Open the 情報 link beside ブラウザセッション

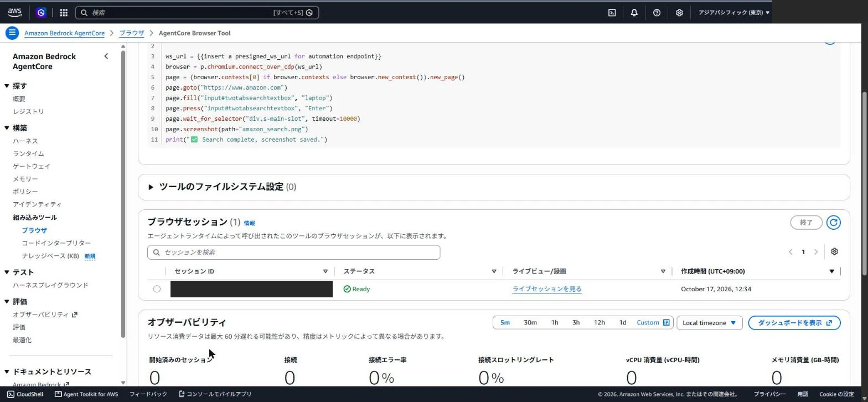(250, 223)
